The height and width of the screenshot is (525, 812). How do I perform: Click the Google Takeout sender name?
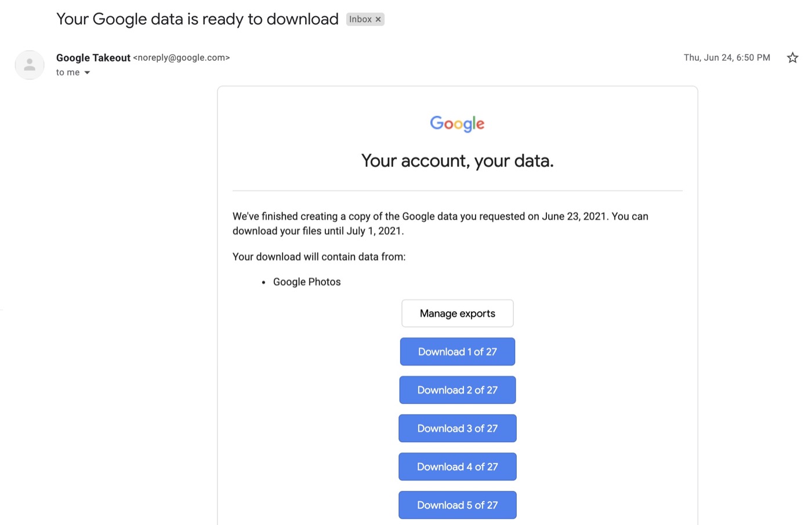point(93,58)
